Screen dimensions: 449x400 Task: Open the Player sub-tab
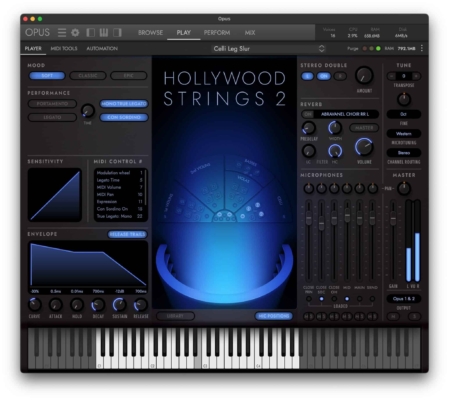33,49
